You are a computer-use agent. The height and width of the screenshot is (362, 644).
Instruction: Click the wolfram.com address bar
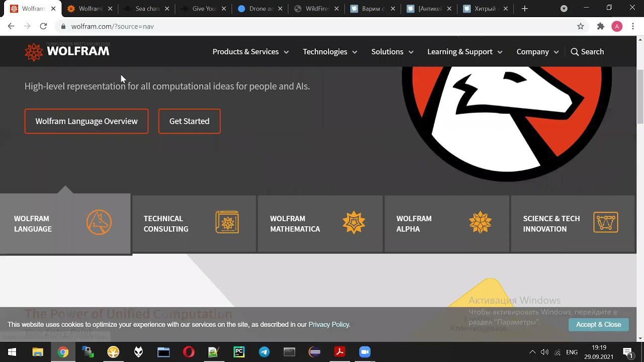pyautogui.click(x=322, y=26)
